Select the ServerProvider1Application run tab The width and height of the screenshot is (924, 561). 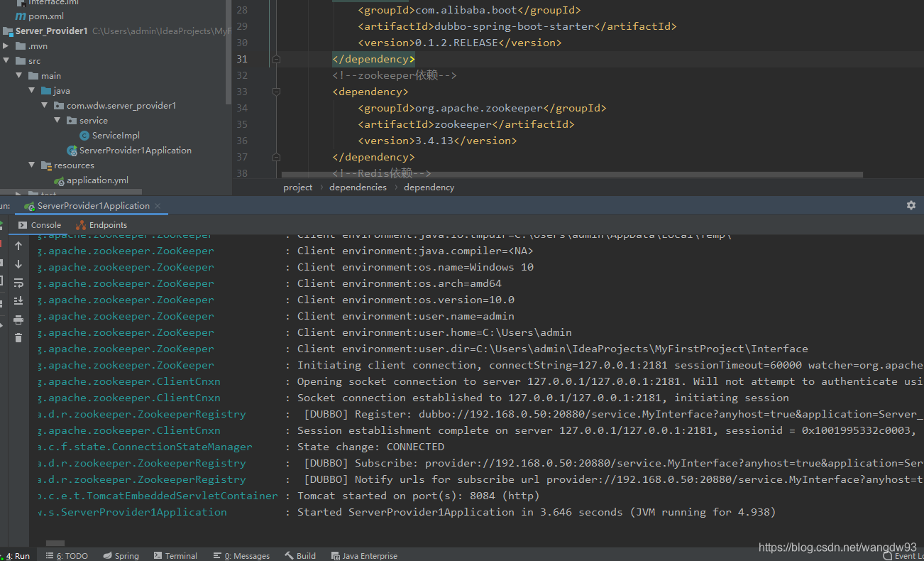point(93,206)
